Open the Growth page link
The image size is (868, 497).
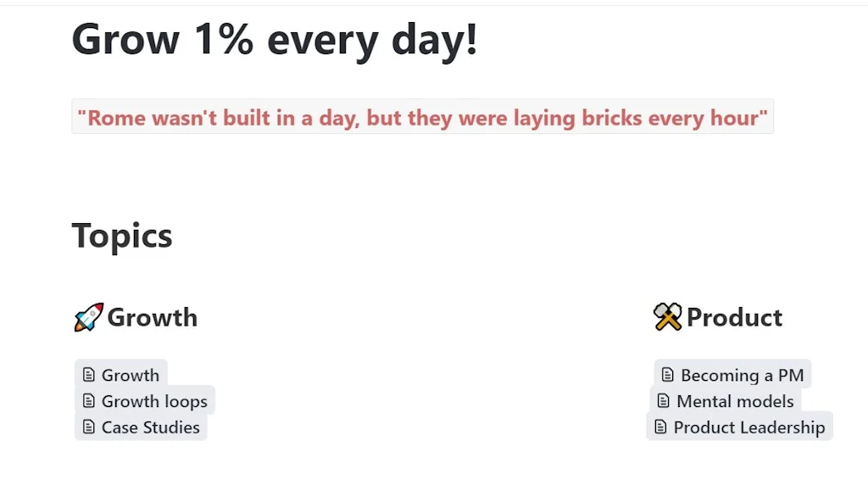click(131, 375)
